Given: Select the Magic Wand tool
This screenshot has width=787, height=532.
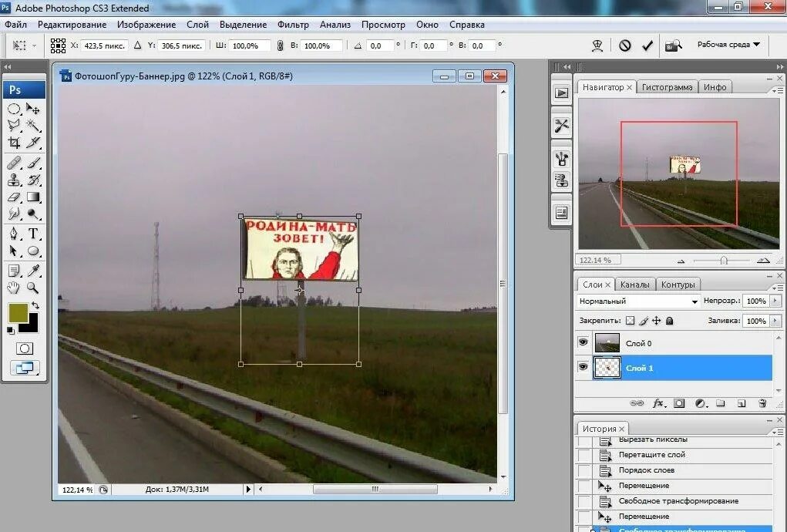Looking at the screenshot, I should point(33,126).
